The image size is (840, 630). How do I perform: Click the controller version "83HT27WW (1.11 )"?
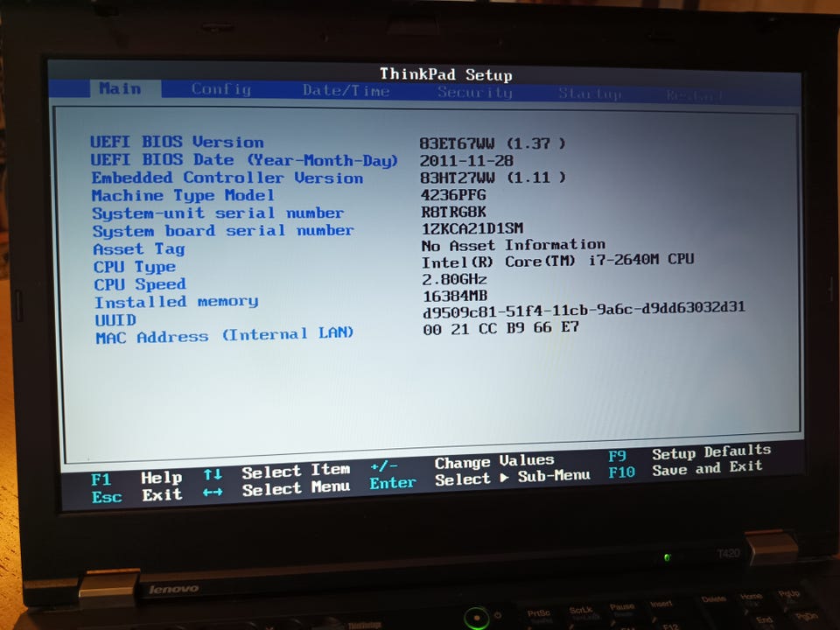493,177
